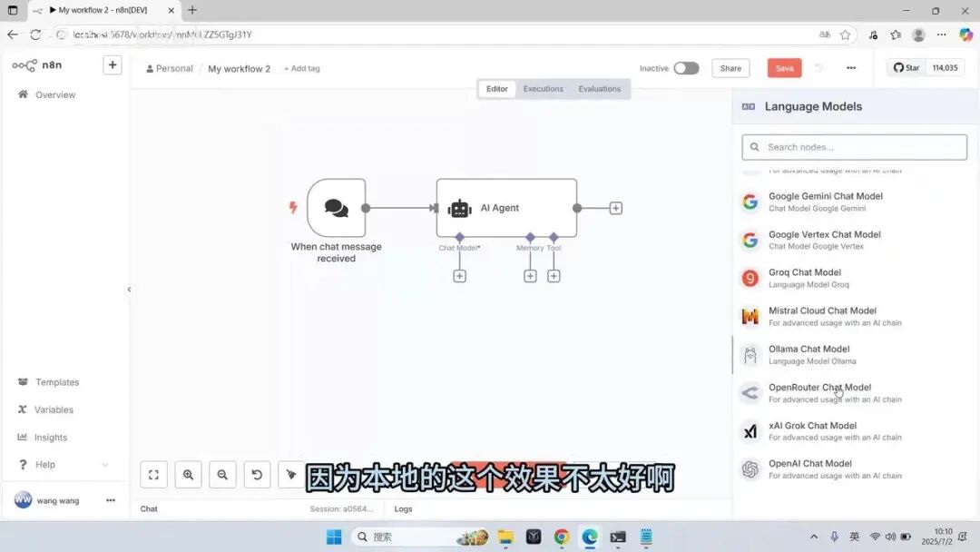Create new item with sidebar plus button
This screenshot has width=980, height=552.
pos(112,64)
